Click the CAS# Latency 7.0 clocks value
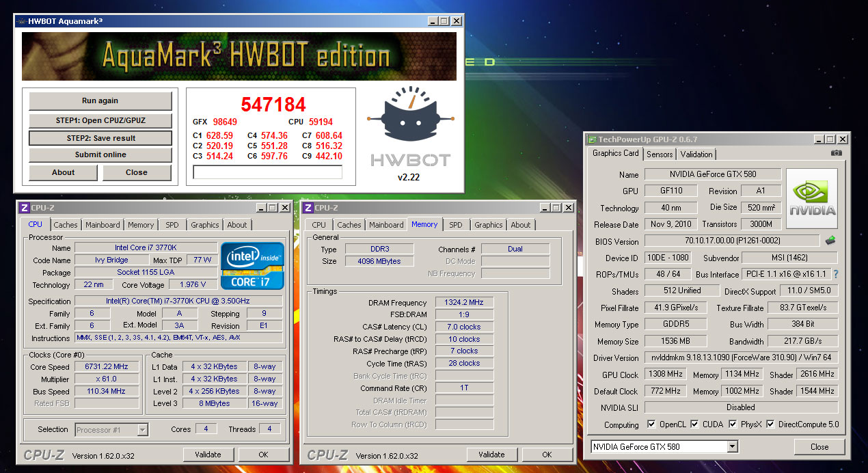This screenshot has width=868, height=473. click(x=464, y=327)
